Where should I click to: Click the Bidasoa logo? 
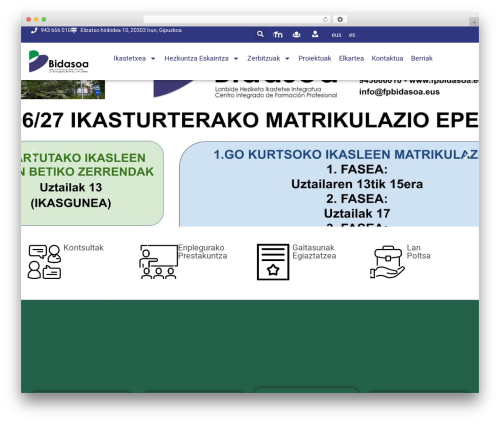(x=59, y=61)
